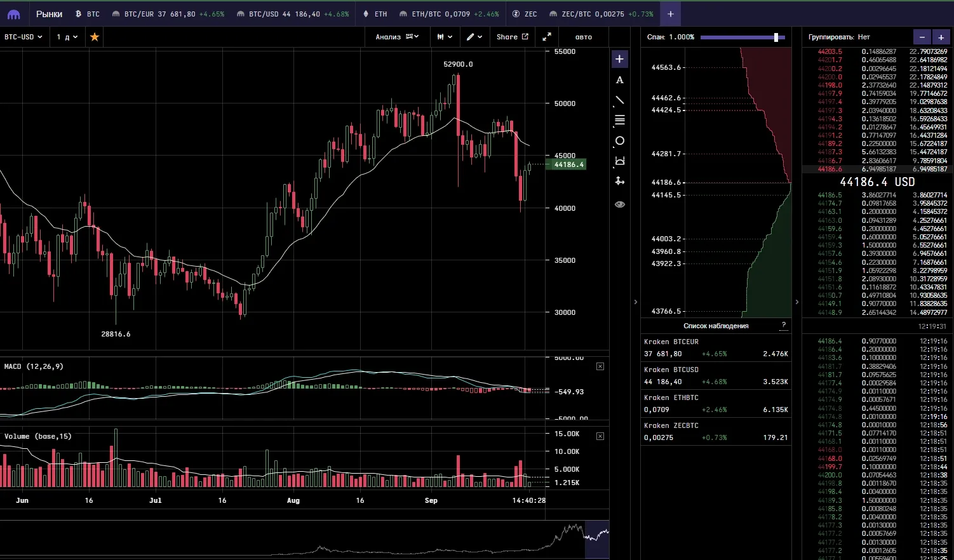
Task: Open the candlestick chart type dropdown
Action: coord(445,37)
